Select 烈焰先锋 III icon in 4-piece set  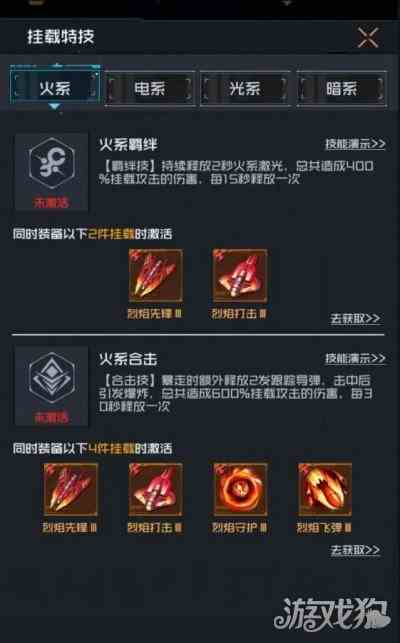(71, 490)
